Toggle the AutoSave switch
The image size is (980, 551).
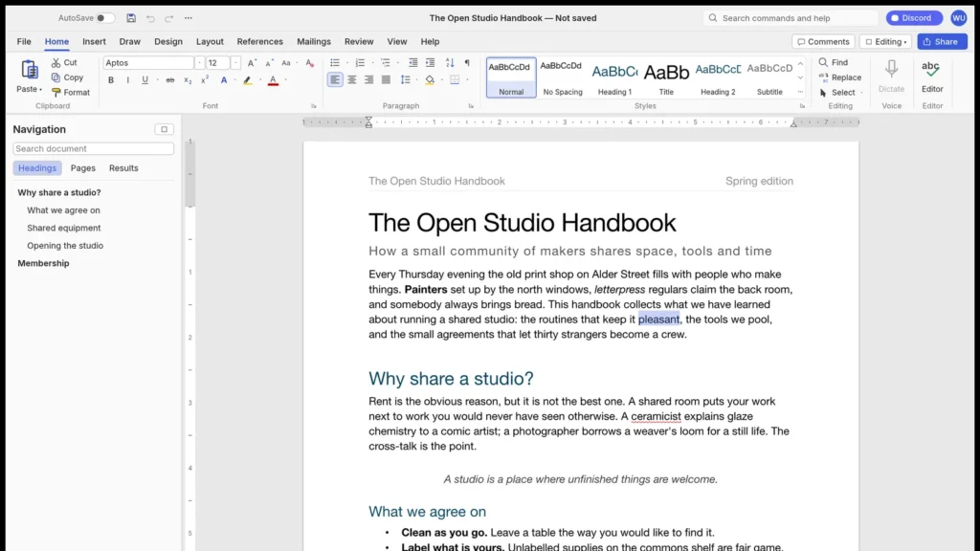[105, 18]
